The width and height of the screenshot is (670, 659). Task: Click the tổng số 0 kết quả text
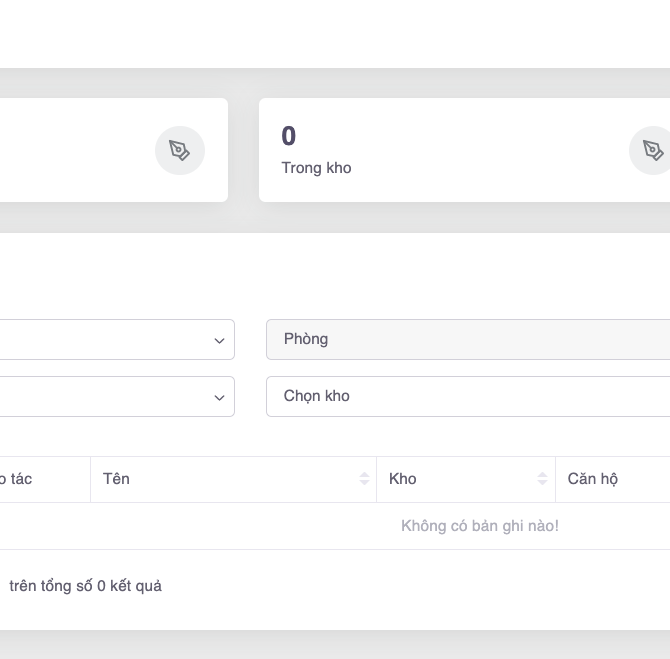(85, 586)
